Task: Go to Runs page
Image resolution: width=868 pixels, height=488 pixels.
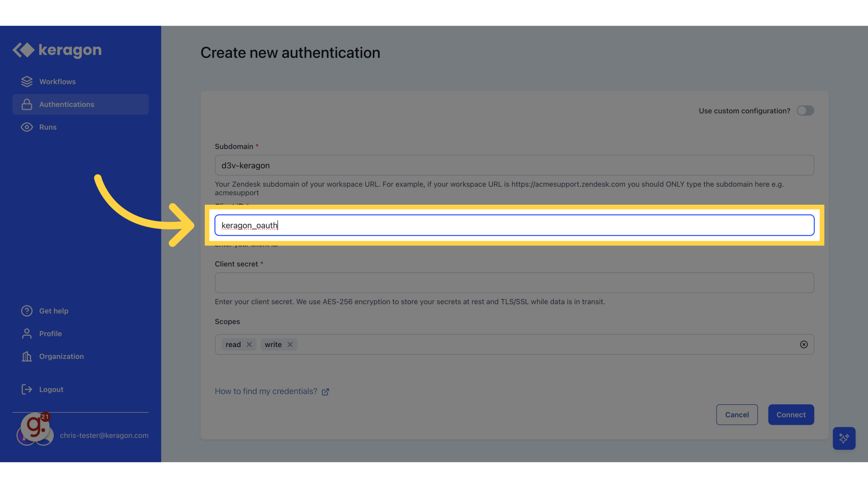Action: tap(80, 127)
